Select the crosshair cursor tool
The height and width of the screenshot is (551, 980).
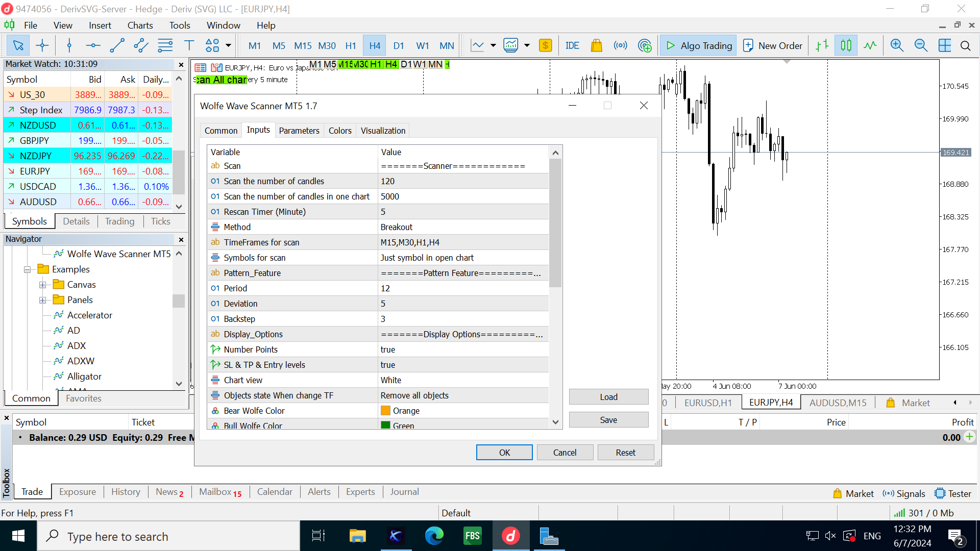[x=42, y=46]
